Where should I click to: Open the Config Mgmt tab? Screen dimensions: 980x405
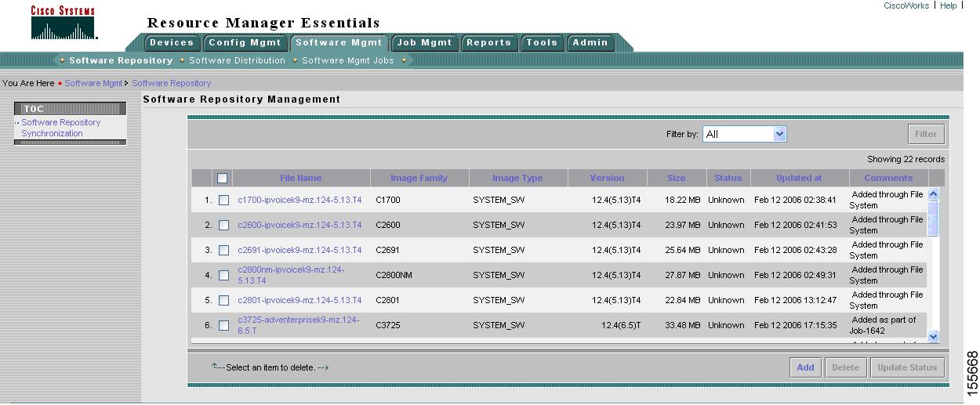(245, 42)
